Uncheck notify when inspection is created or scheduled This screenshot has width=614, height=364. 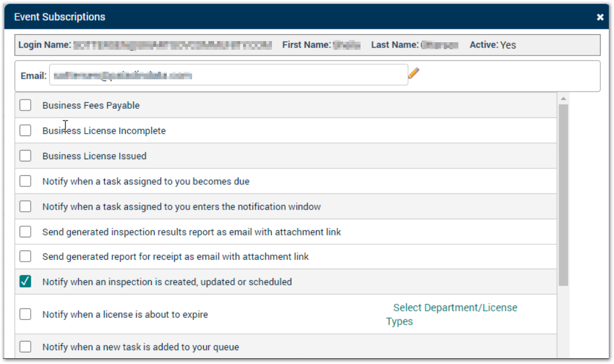click(x=25, y=282)
